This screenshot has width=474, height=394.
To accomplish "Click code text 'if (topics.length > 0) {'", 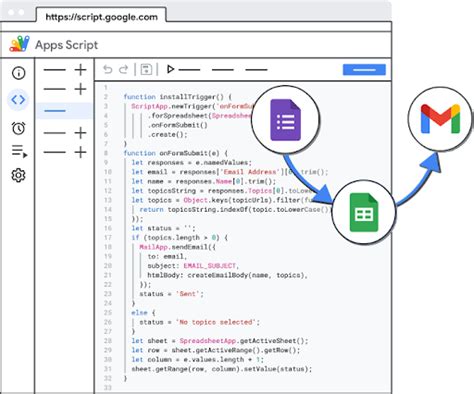I will click(180, 238).
